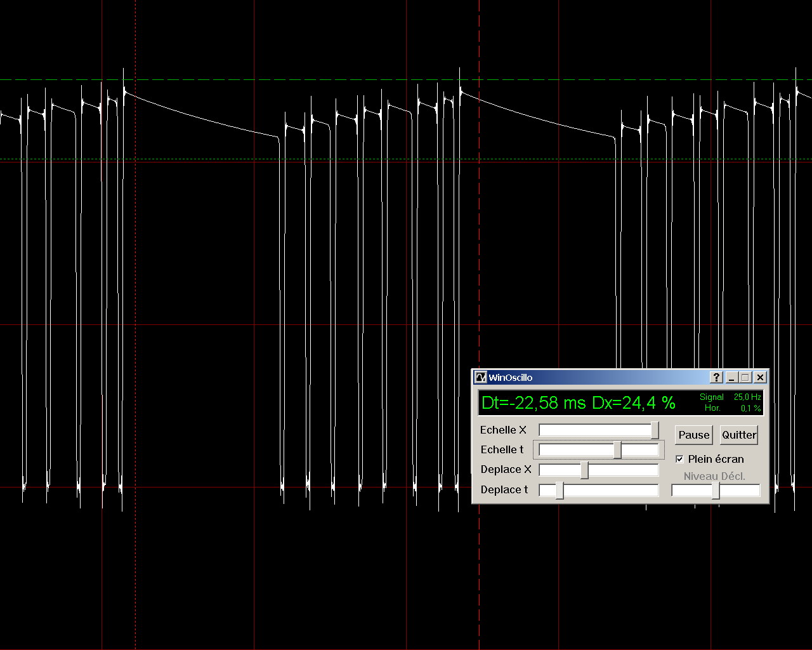Click the green Dt/Dx measurement readout
The image size is (812, 650).
tap(579, 403)
